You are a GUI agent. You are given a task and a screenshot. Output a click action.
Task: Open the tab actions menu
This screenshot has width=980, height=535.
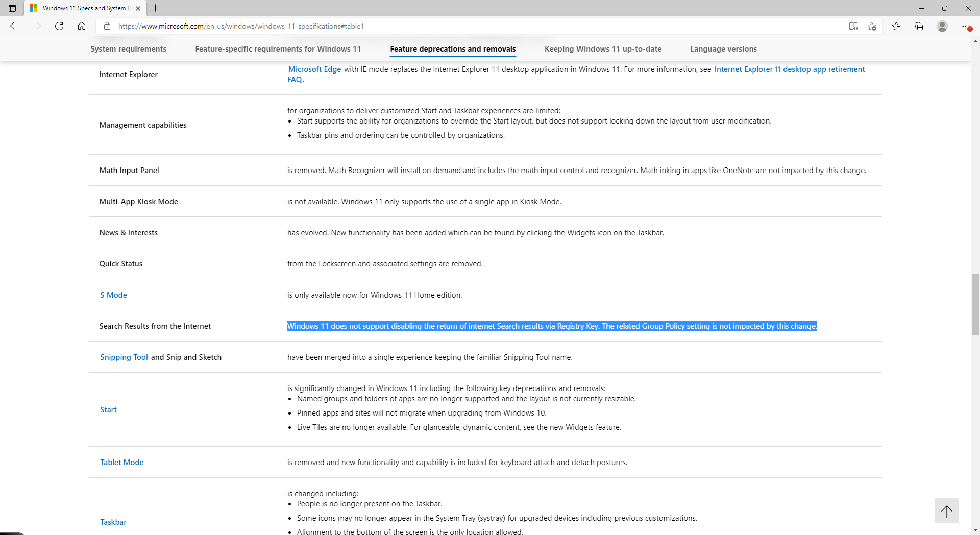(x=12, y=8)
